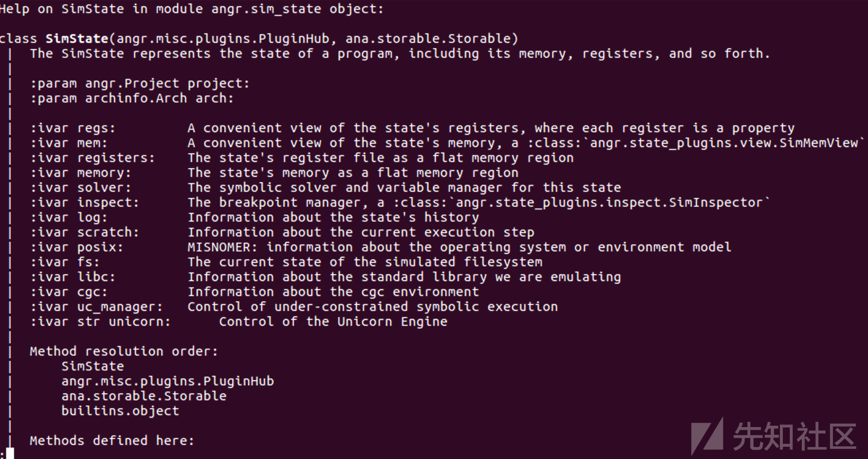Click ':param archinfo.Arch arch:' line
The height and width of the screenshot is (459, 868).
coord(132,98)
